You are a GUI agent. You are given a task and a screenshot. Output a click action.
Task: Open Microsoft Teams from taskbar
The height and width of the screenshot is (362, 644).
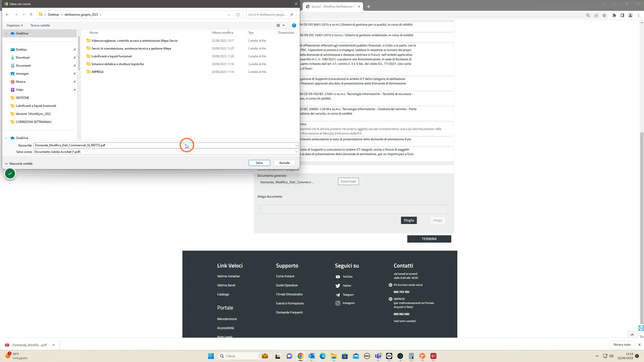(378, 356)
